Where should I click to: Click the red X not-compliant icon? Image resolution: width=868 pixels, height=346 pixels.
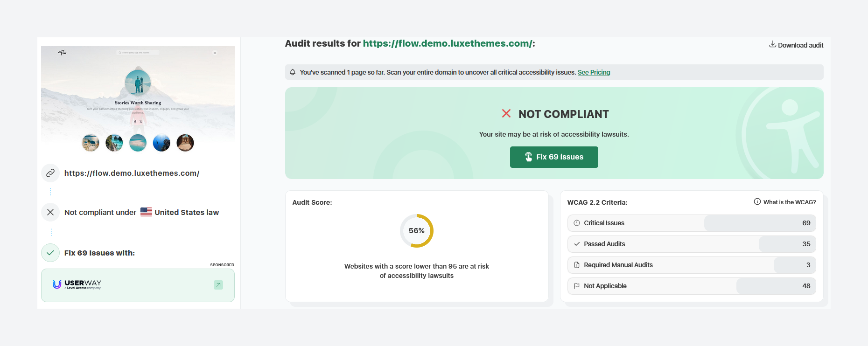click(506, 113)
